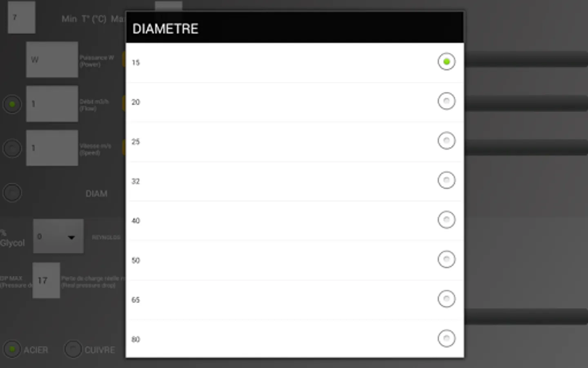
Task: Toggle the DIAM radio button
Action: point(12,193)
